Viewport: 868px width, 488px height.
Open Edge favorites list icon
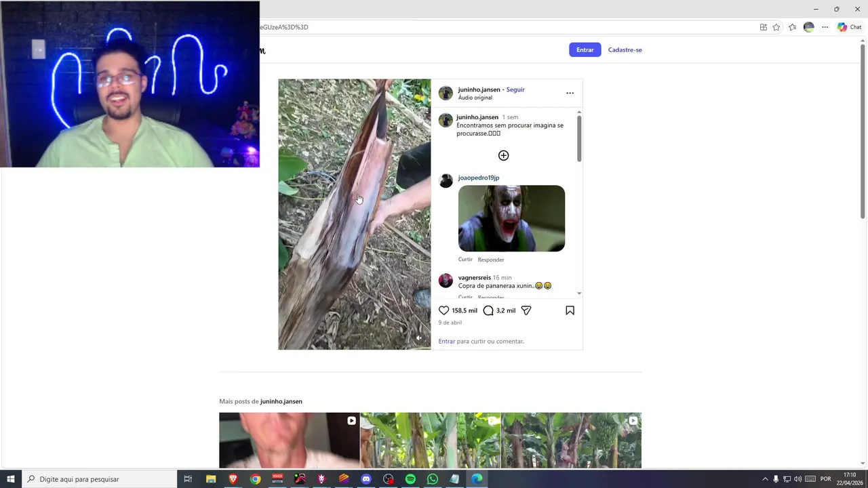coord(792,27)
